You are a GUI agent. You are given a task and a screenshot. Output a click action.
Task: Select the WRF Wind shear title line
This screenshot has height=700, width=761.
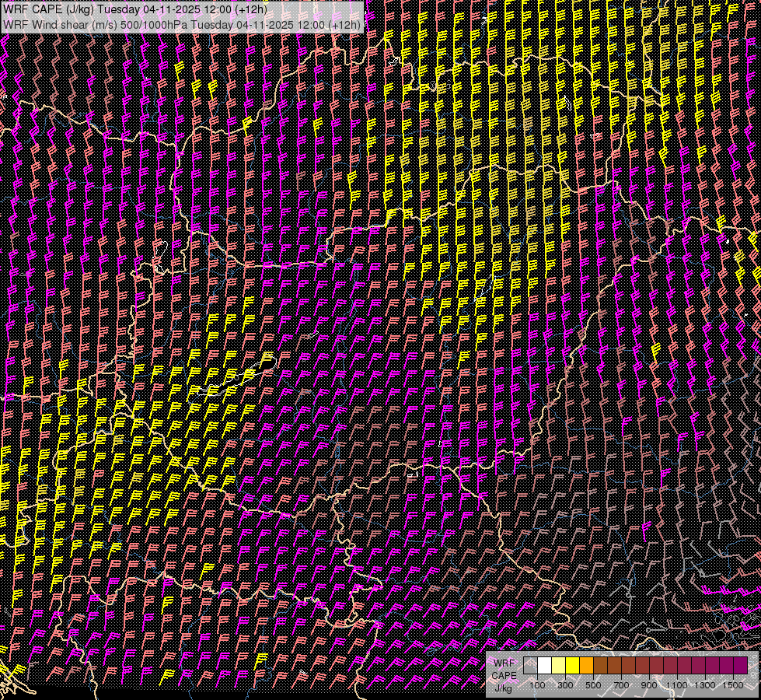coord(182,24)
